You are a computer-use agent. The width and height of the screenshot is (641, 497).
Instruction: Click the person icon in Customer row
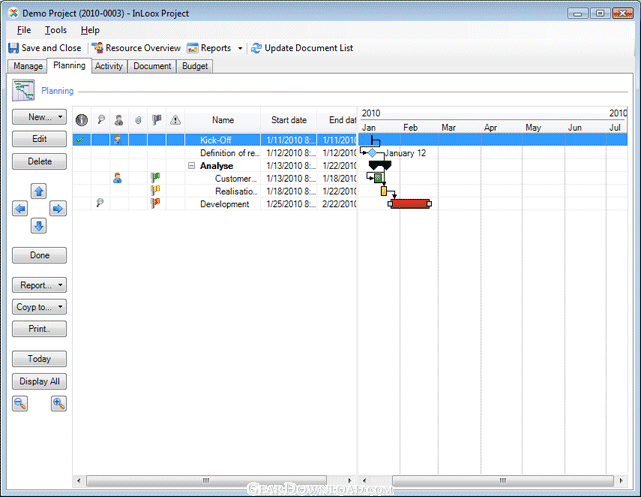coord(118,178)
